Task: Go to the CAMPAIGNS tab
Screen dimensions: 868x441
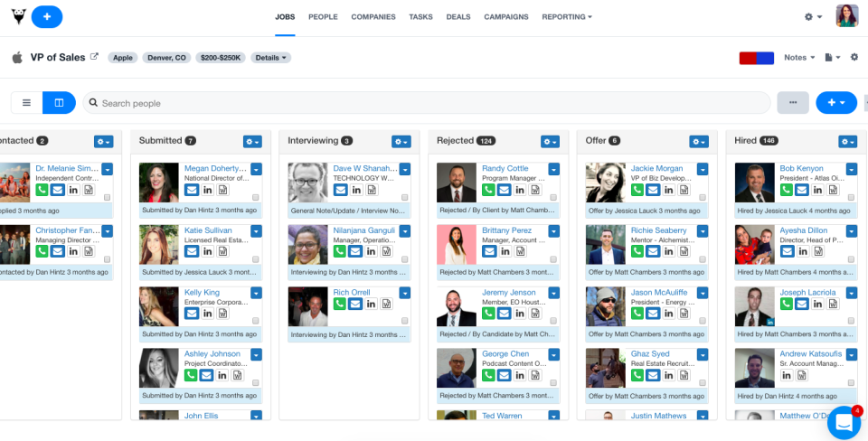Action: click(506, 17)
